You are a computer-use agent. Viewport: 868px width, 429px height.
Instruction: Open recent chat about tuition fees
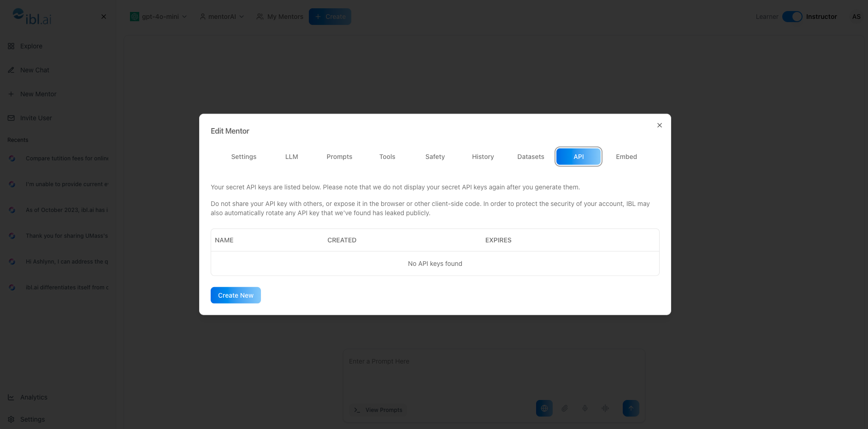click(x=67, y=159)
